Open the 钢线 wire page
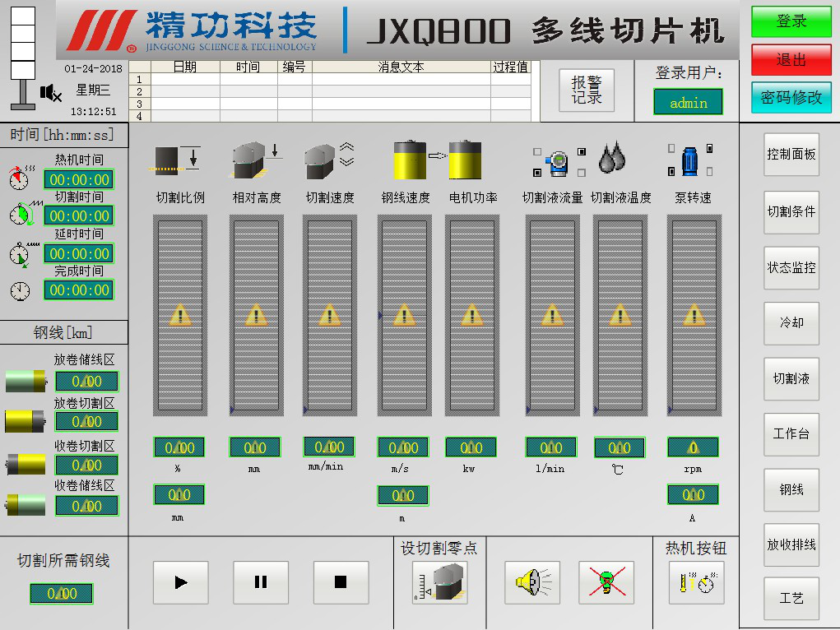 [791, 489]
